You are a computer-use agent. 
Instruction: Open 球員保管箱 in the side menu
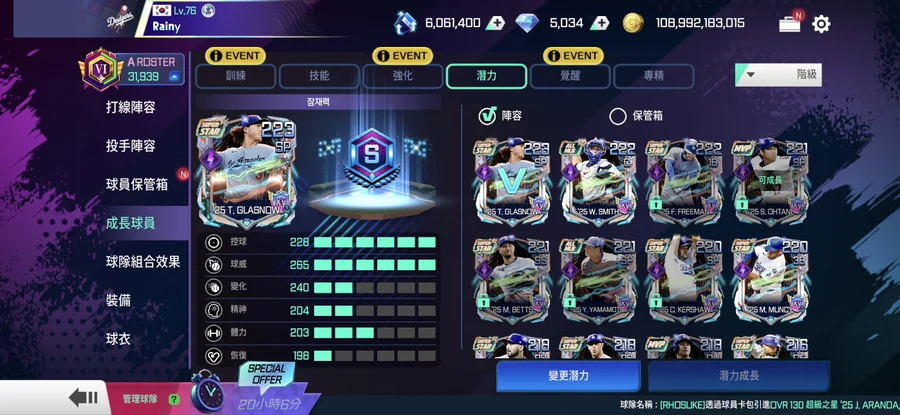(x=137, y=184)
